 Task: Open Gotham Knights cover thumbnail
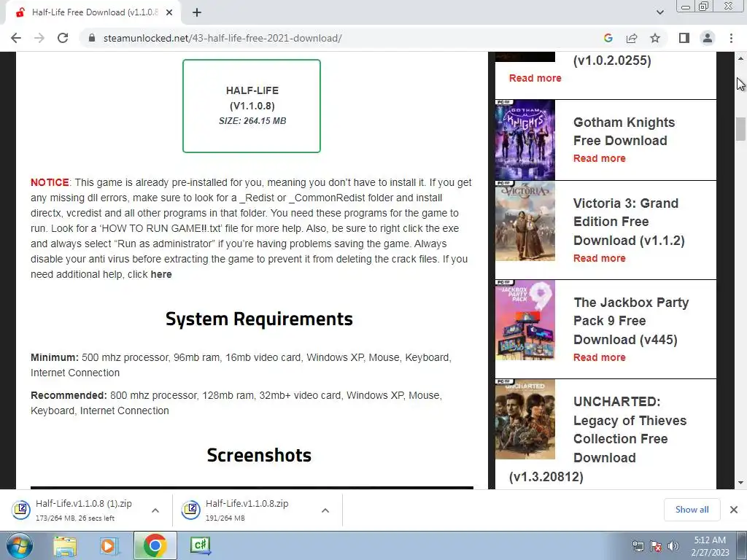tap(525, 140)
